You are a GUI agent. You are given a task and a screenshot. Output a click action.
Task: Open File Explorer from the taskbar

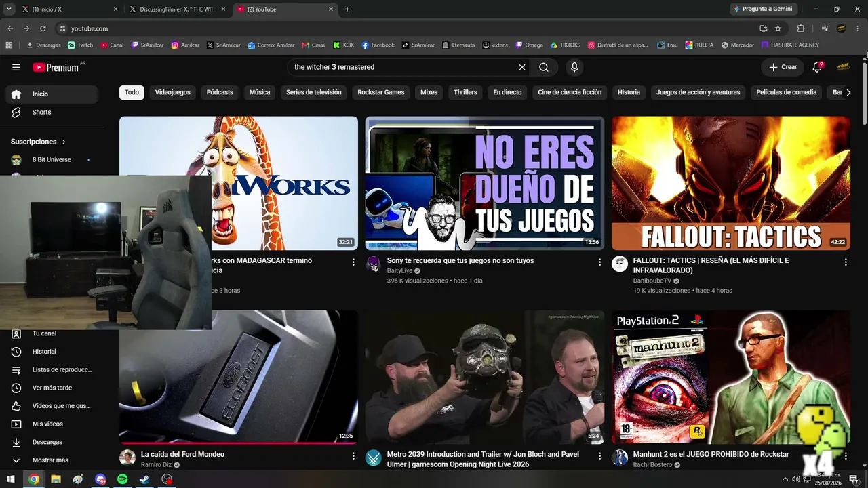pos(56,479)
